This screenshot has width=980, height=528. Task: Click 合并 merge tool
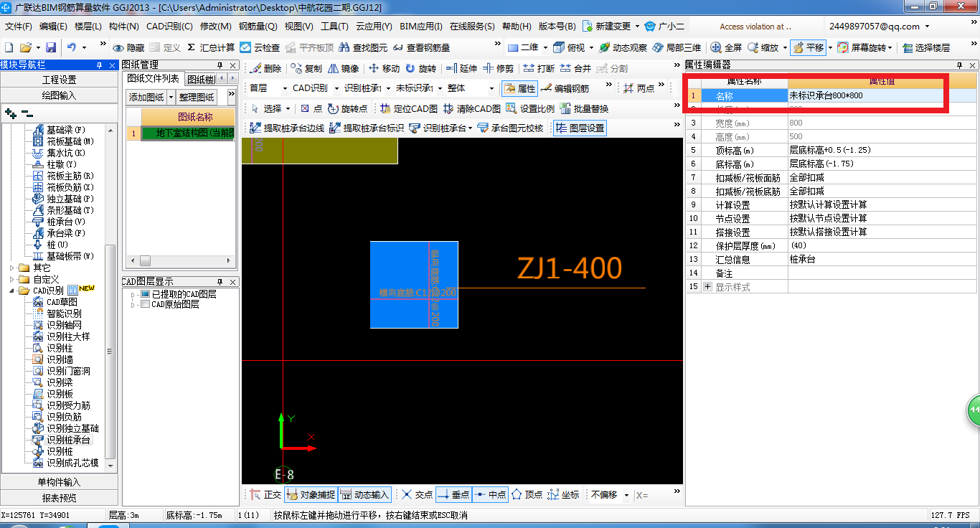pos(575,69)
